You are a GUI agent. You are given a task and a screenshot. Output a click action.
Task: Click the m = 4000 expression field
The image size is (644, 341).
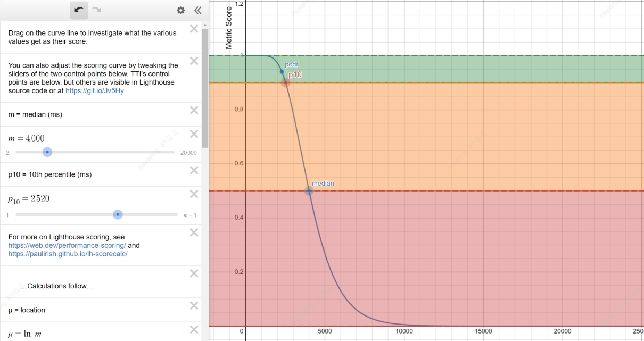(x=96, y=138)
